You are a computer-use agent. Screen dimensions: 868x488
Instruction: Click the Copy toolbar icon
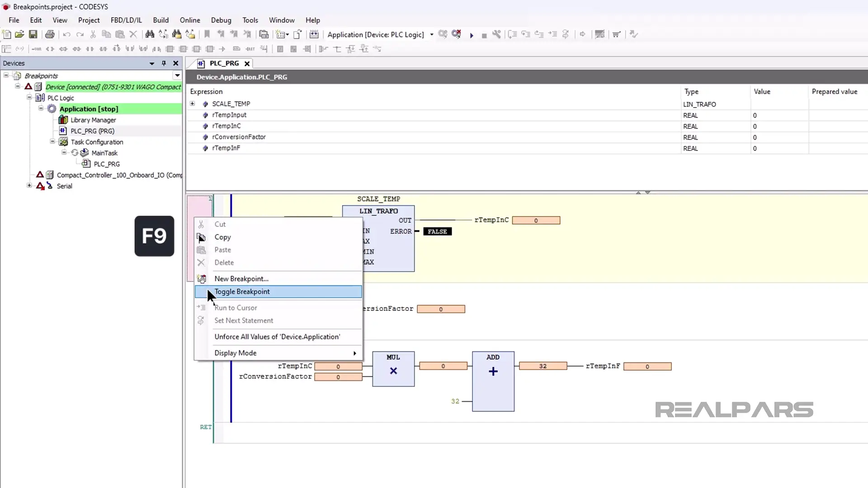point(106,34)
